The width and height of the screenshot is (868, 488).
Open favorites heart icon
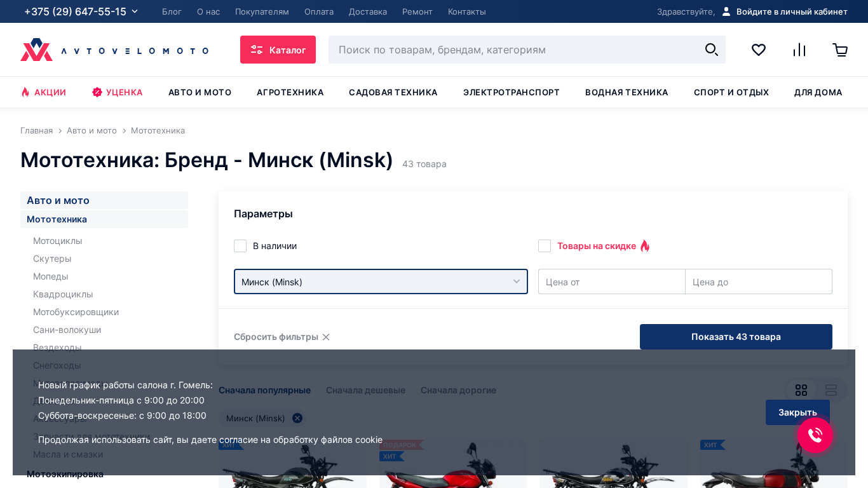(759, 50)
